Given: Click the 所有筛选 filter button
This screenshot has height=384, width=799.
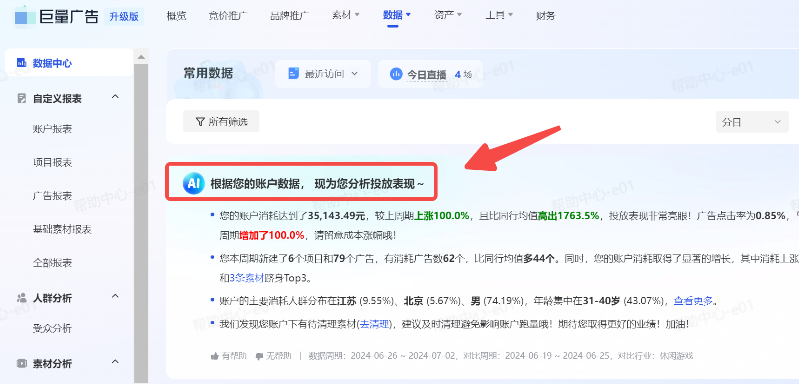Looking at the screenshot, I should tap(221, 121).
